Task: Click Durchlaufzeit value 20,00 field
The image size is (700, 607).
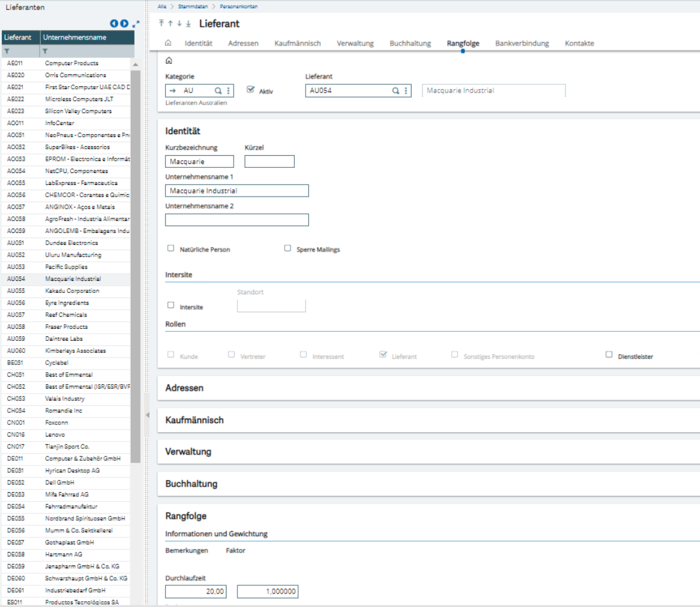Action: [x=195, y=592]
